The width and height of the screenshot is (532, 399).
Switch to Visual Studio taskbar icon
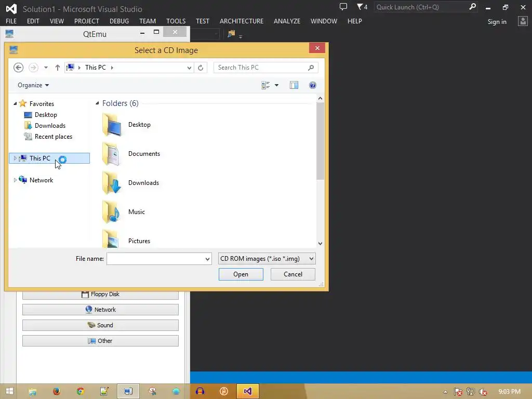point(248,391)
